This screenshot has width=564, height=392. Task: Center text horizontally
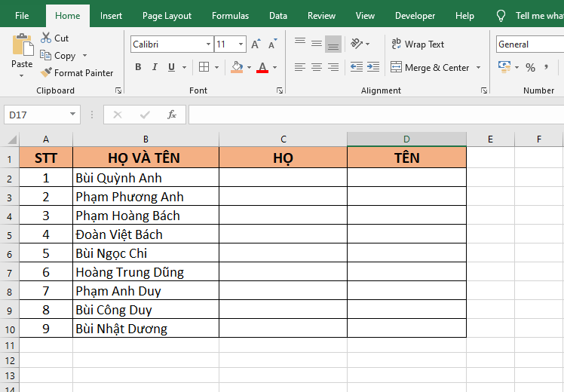(x=317, y=67)
